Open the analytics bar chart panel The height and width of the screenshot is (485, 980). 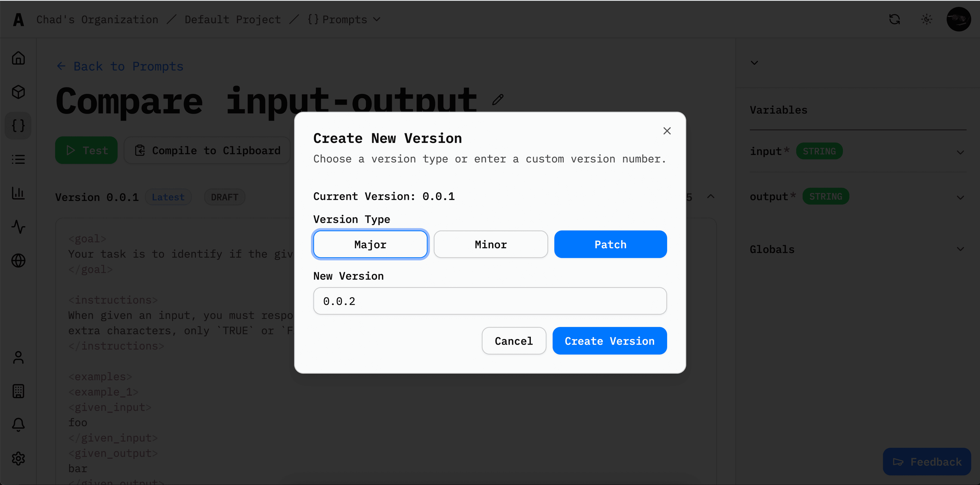coord(18,193)
